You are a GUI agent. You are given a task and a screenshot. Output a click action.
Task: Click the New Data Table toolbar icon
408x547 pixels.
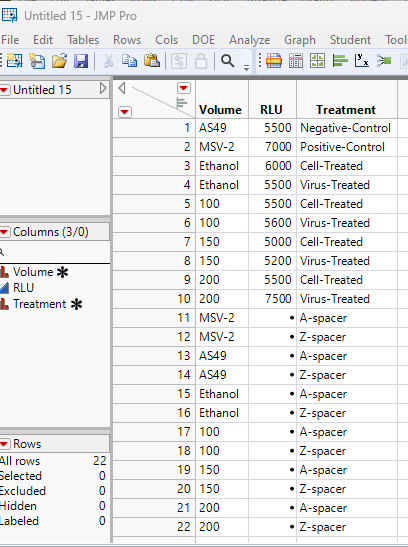[14, 61]
